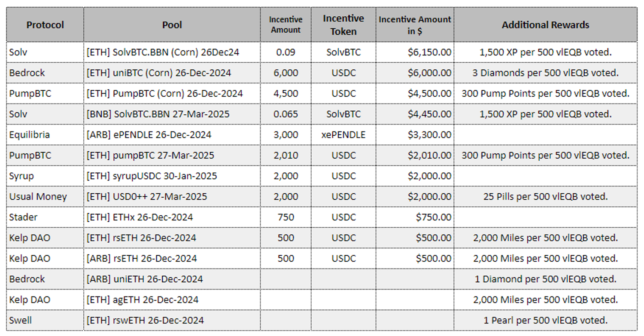Image resolution: width=644 pixels, height=336 pixels.
Task: Click the xePENDLE incentive token cell
Action: point(343,134)
